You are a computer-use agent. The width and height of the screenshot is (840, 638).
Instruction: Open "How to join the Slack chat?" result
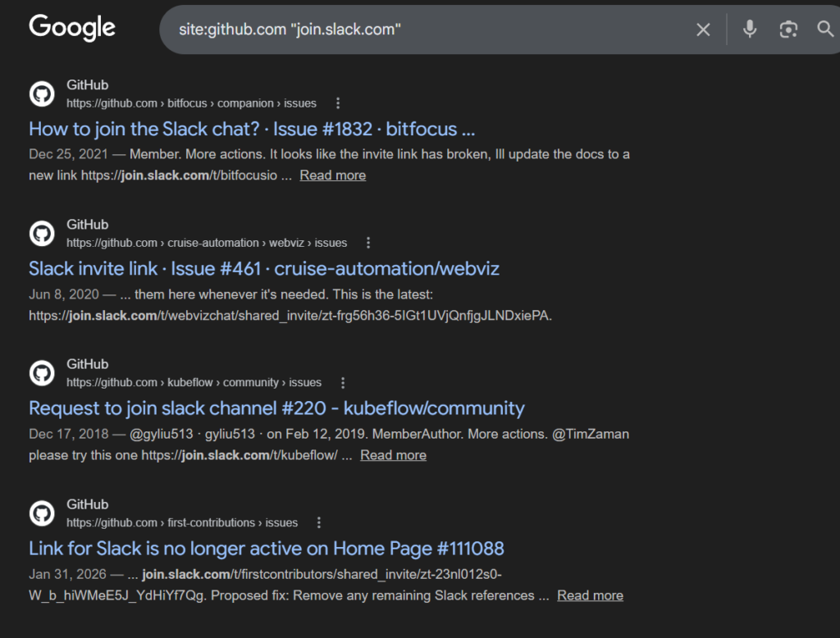tap(252, 129)
